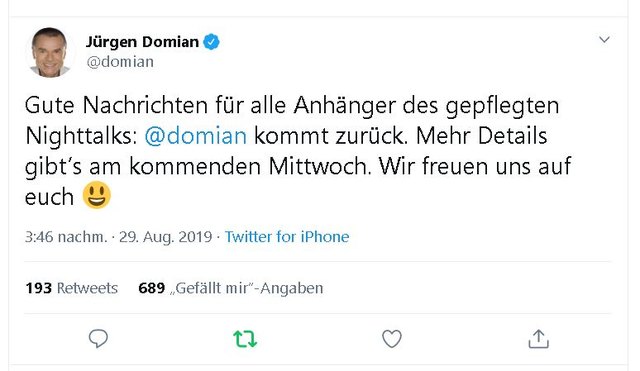View the 689 'Gefällt mir'-Angaben list
The image size is (640, 371).
coord(231,288)
